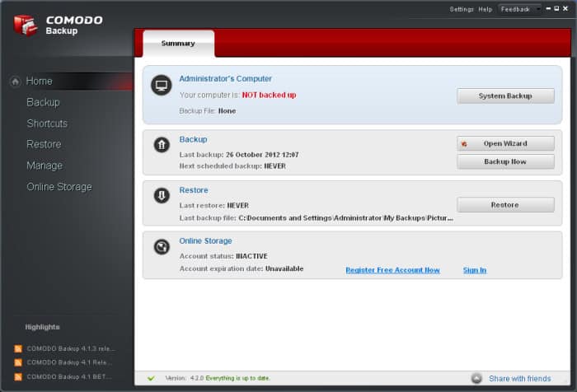Click the Restore section heading
The image size is (577, 392).
194,190
